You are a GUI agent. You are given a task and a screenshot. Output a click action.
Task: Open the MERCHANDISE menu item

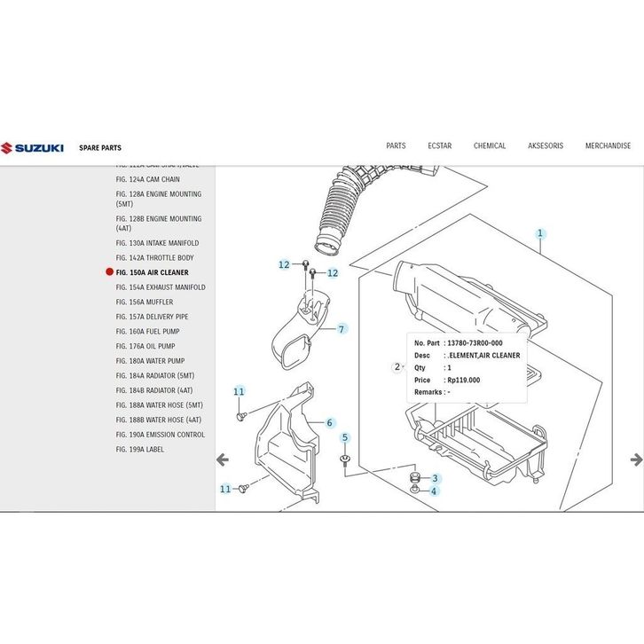[608, 146]
